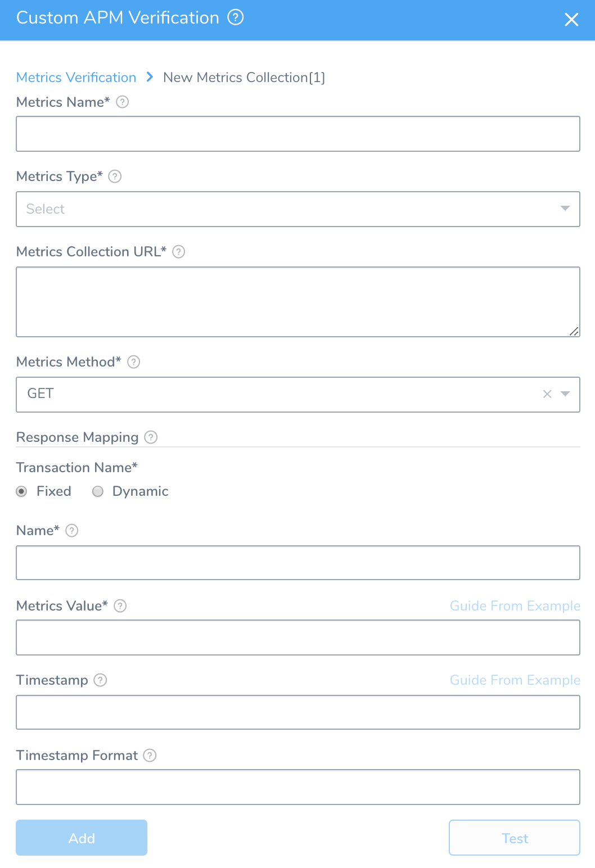Click Guide From Example for Metrics Value
595x868 pixels.
(515, 605)
